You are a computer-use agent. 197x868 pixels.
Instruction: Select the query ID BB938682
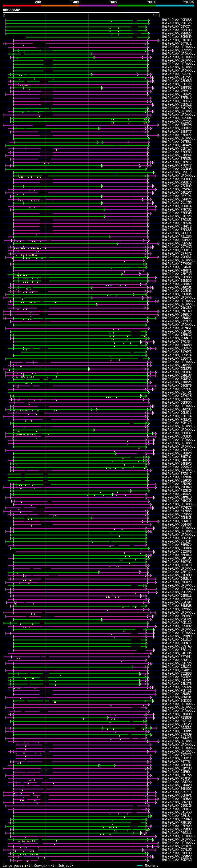11,10
